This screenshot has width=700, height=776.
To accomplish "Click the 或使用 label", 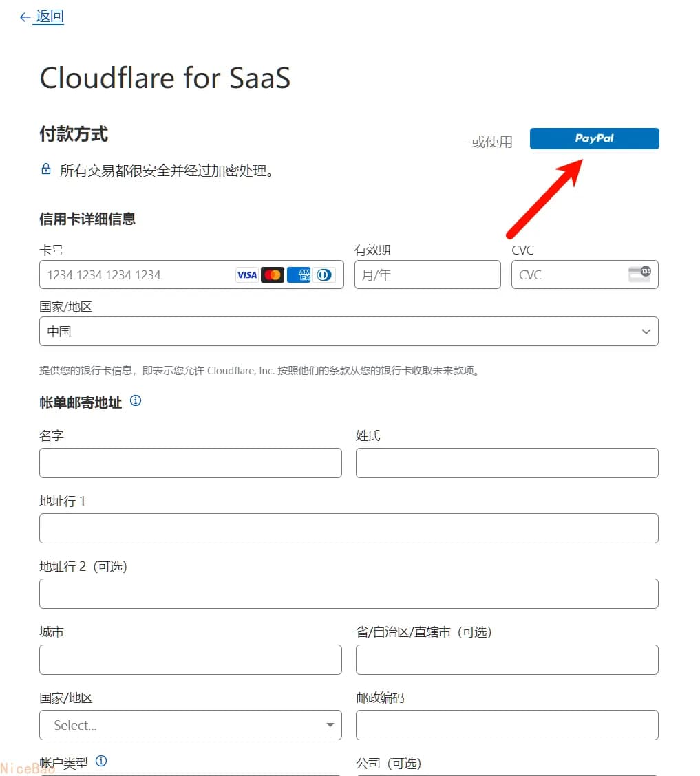I will [491, 142].
